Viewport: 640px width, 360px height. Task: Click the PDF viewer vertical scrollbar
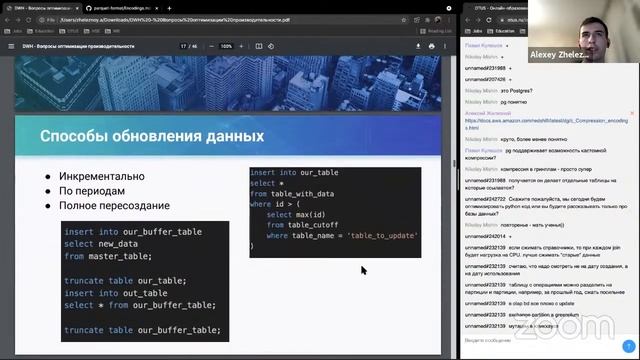(x=453, y=163)
